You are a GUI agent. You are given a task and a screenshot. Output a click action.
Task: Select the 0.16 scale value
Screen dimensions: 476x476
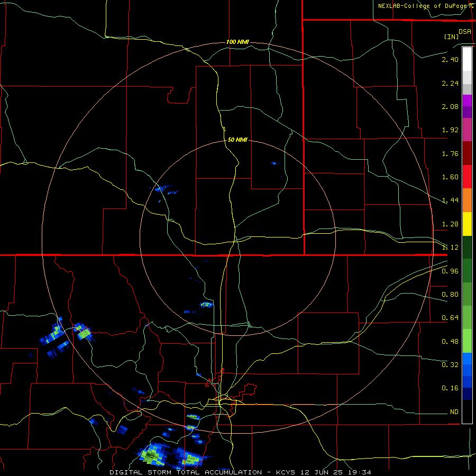450,388
